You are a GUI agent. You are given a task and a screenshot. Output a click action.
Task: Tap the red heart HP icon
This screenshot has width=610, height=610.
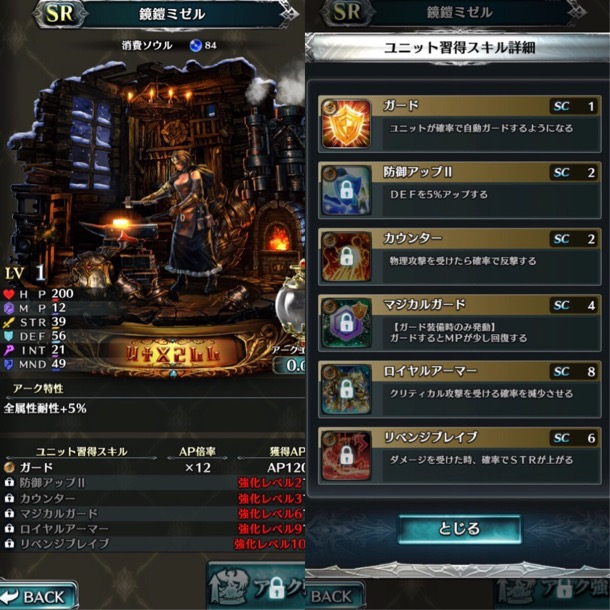9,294
